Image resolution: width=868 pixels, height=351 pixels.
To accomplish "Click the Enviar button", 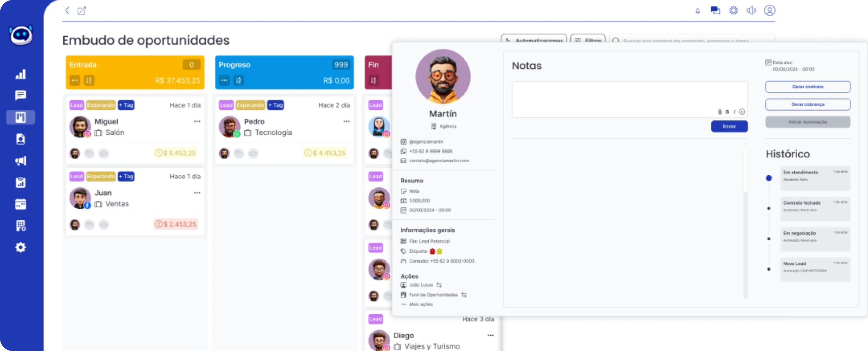I will pyautogui.click(x=729, y=126).
